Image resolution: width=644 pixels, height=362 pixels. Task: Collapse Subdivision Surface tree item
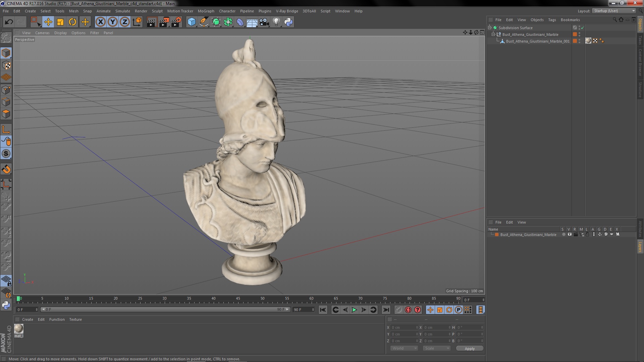[x=490, y=27]
